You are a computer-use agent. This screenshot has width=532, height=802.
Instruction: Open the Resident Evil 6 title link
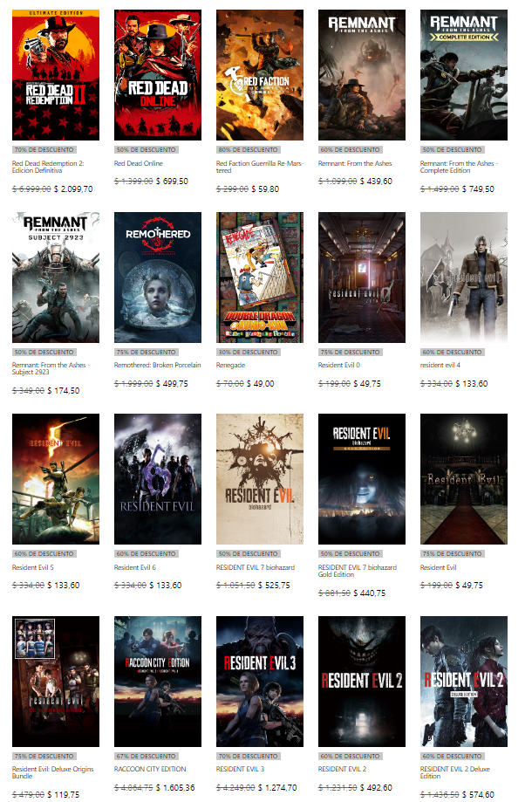(x=135, y=567)
